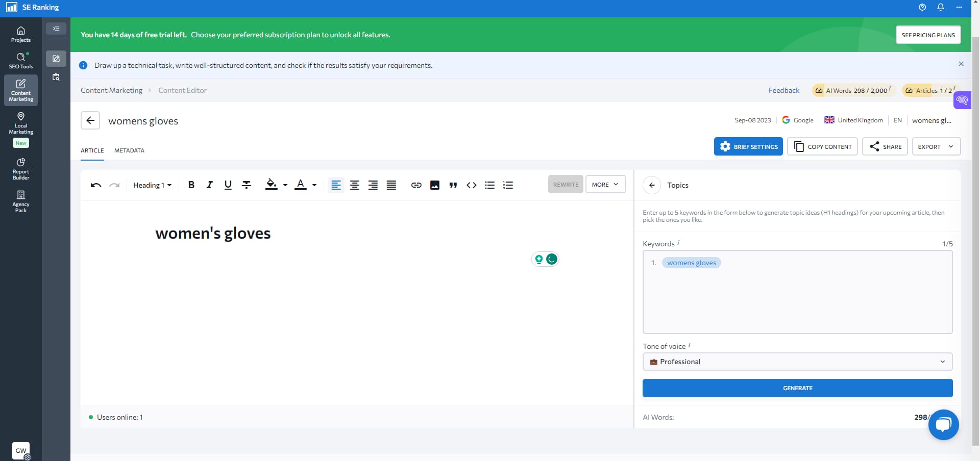The image size is (980, 461).
Task: Open the Report Builder panel
Action: tap(20, 168)
